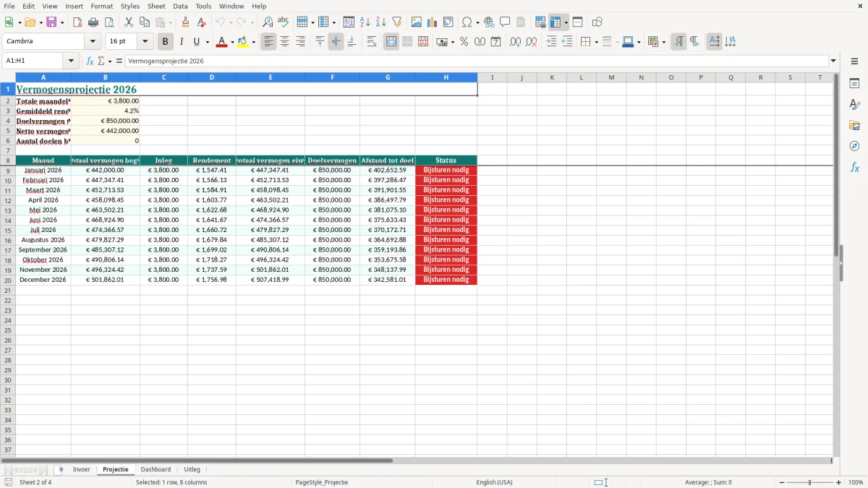This screenshot has width=868, height=488.
Task: Open font name dropdown
Action: [x=93, y=42]
